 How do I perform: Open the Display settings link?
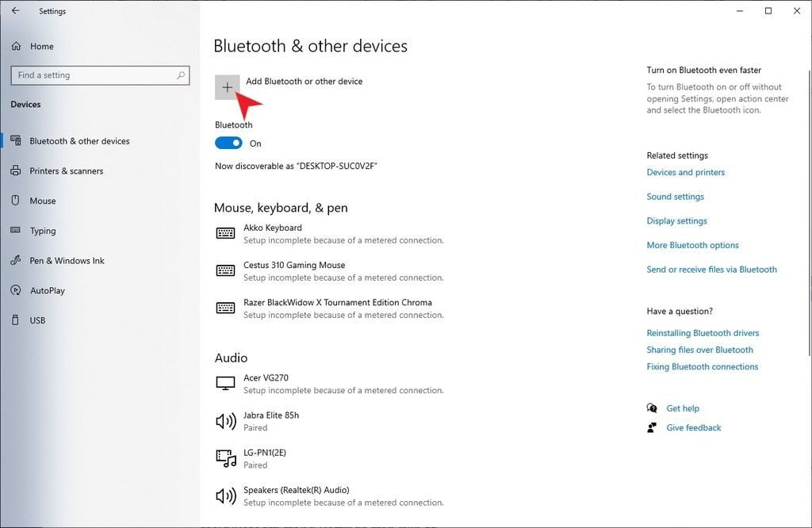click(677, 221)
